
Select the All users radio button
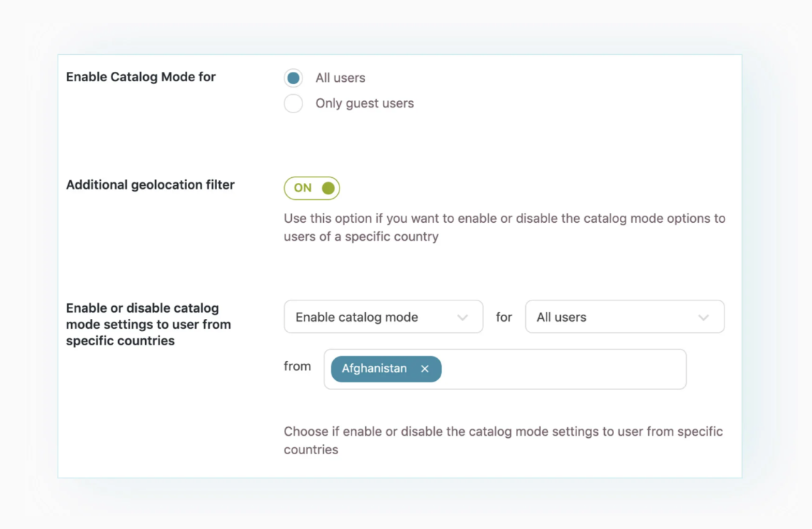coord(293,78)
